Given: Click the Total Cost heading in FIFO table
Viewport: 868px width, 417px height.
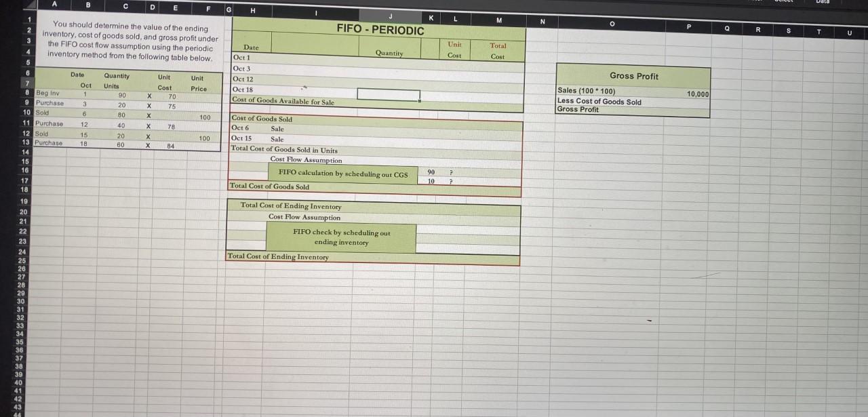Looking at the screenshot, I should tap(498, 51).
